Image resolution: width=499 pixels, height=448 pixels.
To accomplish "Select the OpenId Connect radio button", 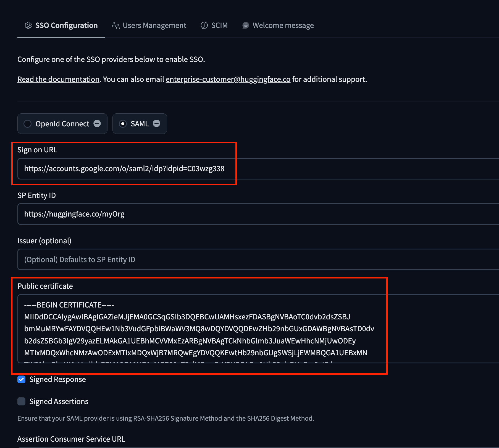I will [28, 124].
